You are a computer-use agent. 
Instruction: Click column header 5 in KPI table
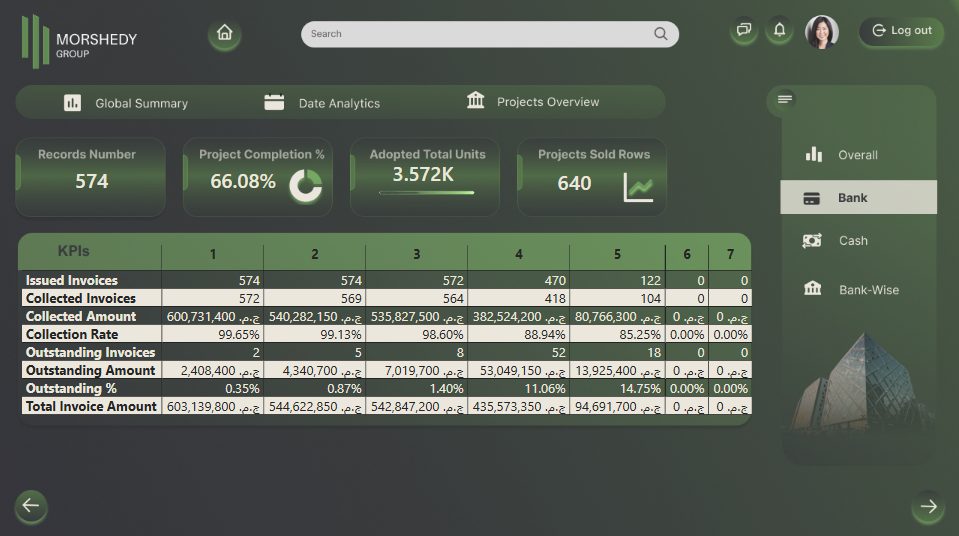click(x=617, y=254)
